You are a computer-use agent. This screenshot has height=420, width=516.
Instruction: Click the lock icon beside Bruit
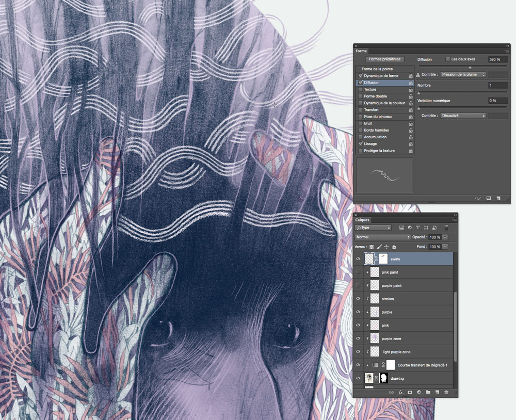coord(411,124)
